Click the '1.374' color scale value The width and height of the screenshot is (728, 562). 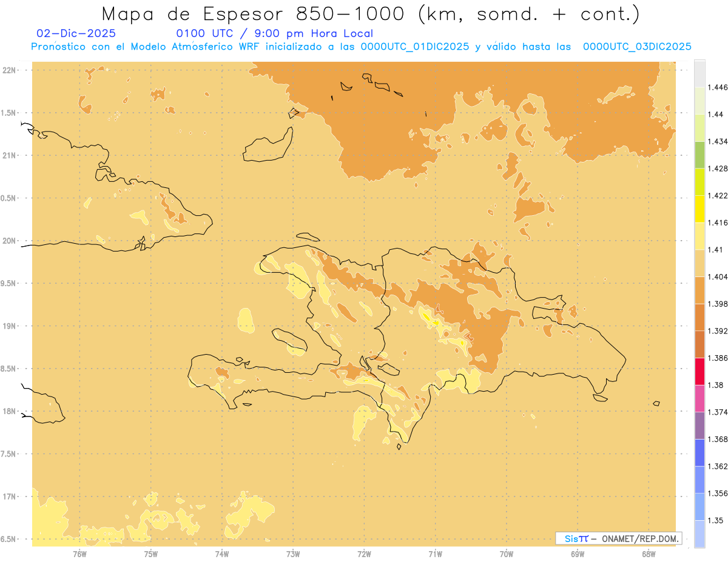click(718, 412)
